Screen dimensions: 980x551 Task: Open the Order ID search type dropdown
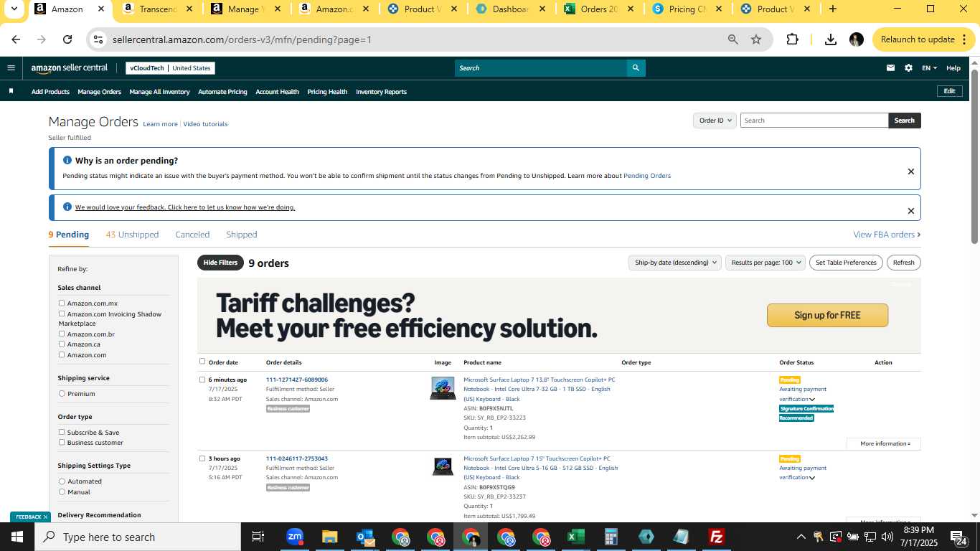pyautogui.click(x=715, y=121)
